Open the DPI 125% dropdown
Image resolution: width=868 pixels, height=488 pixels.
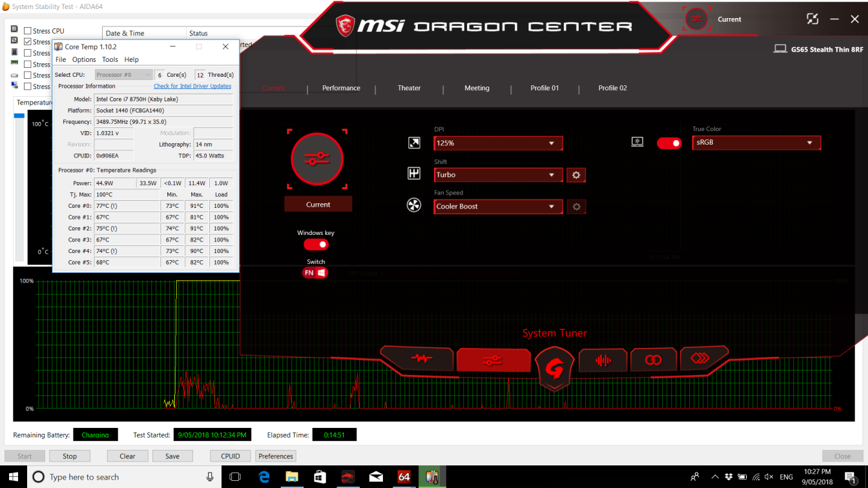tap(498, 143)
